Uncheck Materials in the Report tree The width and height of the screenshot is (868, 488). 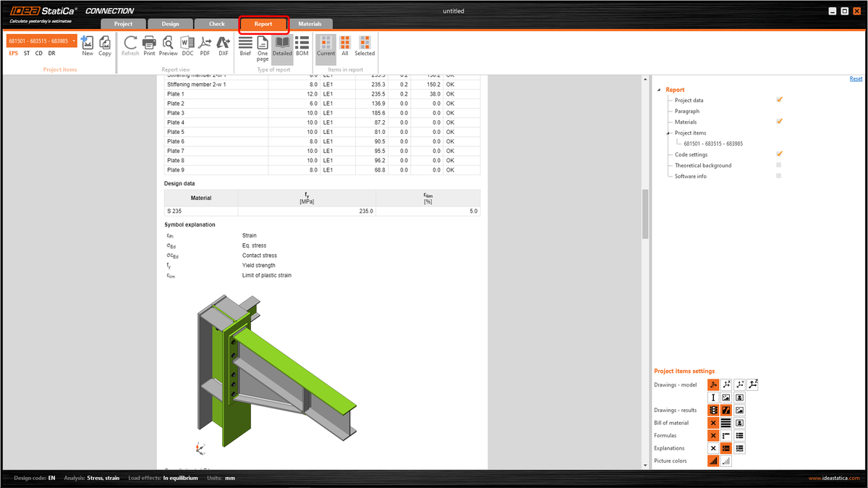(x=779, y=122)
